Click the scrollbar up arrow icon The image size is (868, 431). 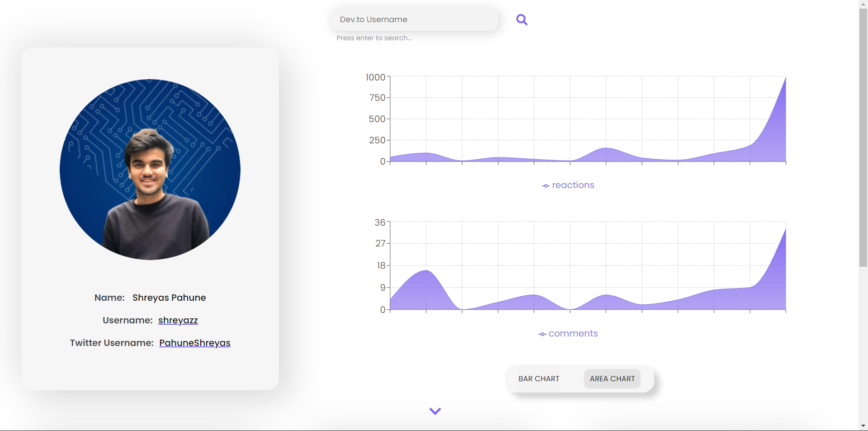(863, 4)
